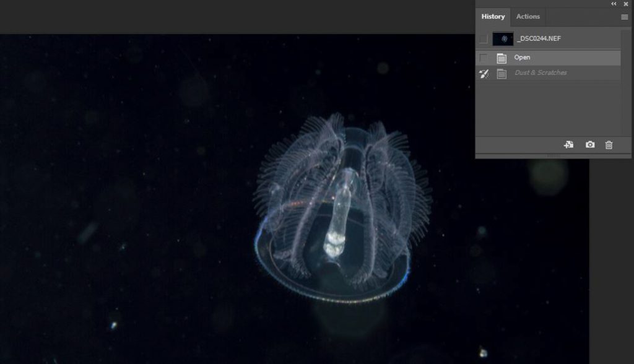Click the _DSC0244.NEF snapshot thumbnail
Image resolution: width=634 pixels, height=364 pixels.
(503, 38)
